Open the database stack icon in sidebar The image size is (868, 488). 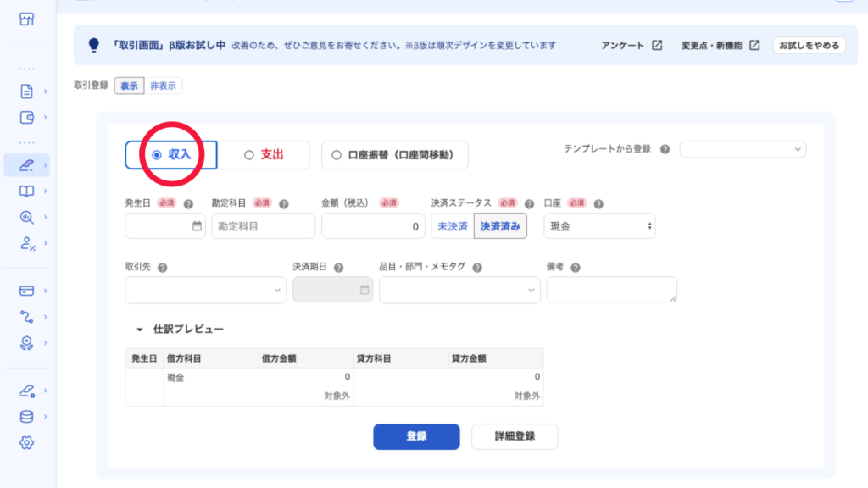[x=27, y=416]
